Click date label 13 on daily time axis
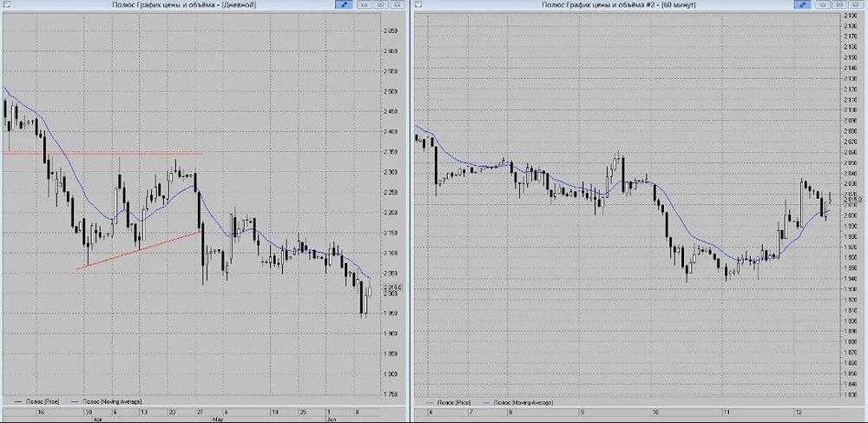The image size is (868, 423). 143,413
